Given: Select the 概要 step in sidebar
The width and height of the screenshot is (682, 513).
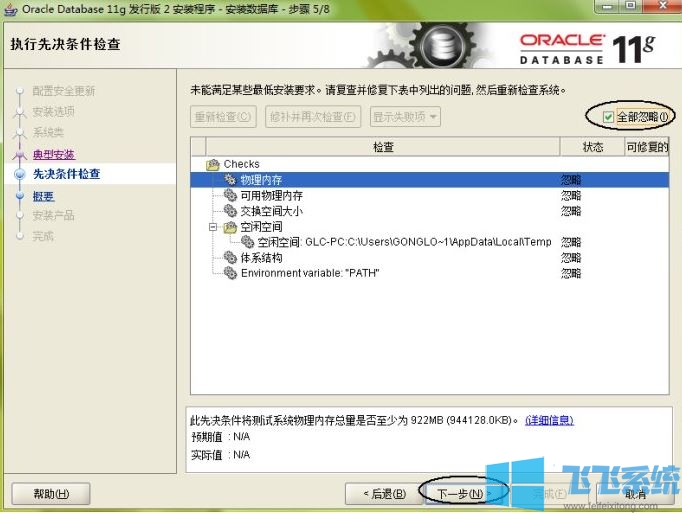Looking at the screenshot, I should 43,196.
